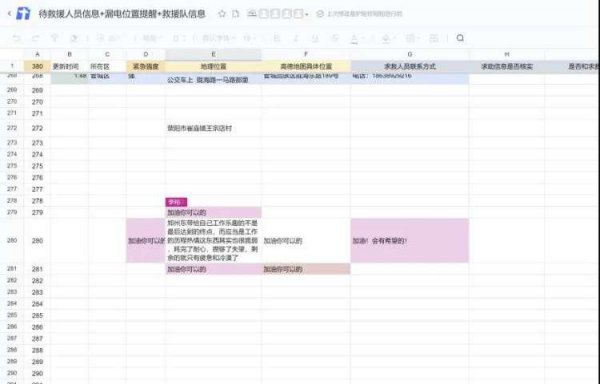
Task: Click the document title text
Action: pos(122,14)
